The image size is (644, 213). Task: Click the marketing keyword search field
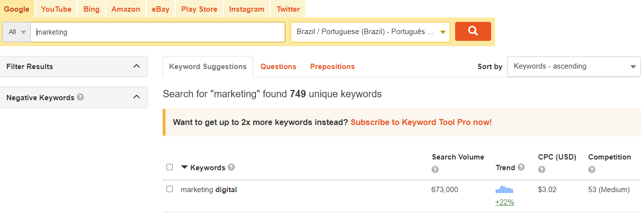pos(158,32)
